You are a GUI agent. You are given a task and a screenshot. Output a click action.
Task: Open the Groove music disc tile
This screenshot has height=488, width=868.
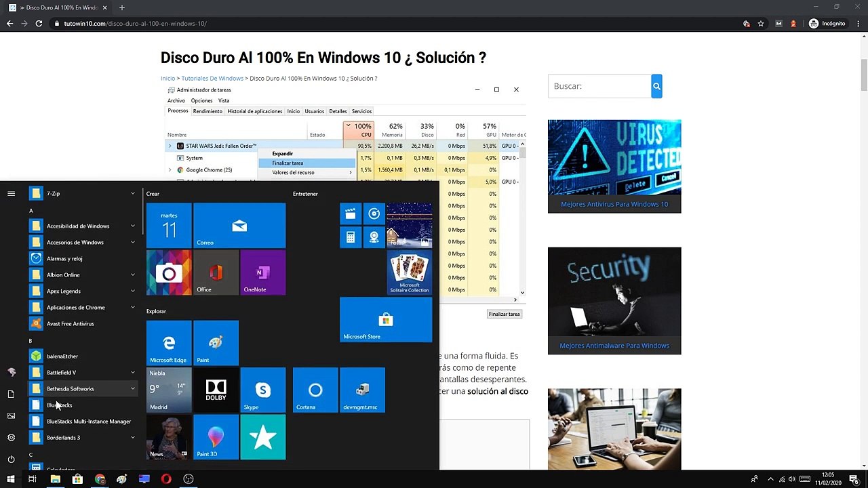coord(374,214)
